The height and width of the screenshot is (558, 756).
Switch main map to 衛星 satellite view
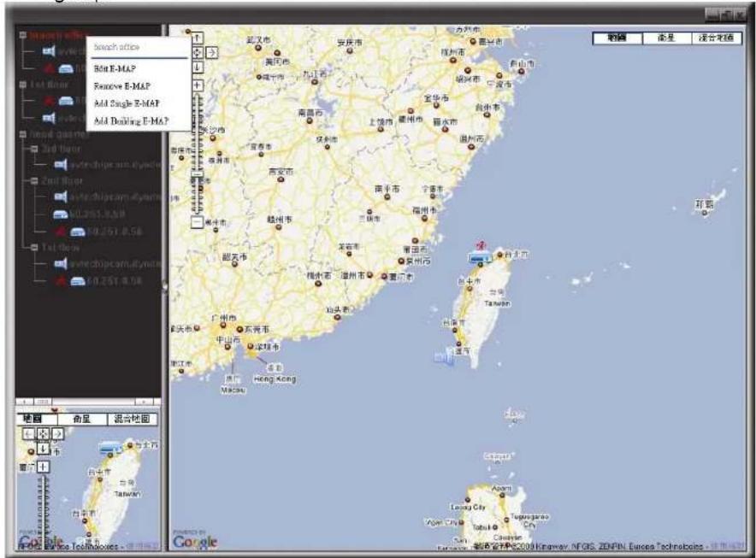coord(667,38)
